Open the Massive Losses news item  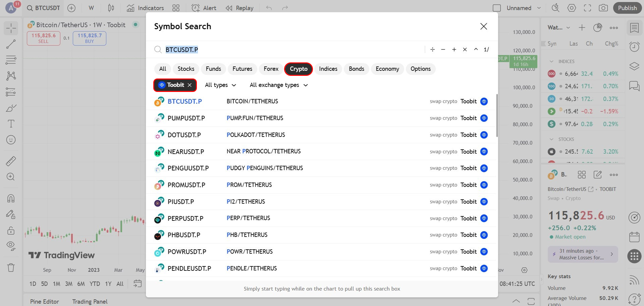(x=583, y=254)
